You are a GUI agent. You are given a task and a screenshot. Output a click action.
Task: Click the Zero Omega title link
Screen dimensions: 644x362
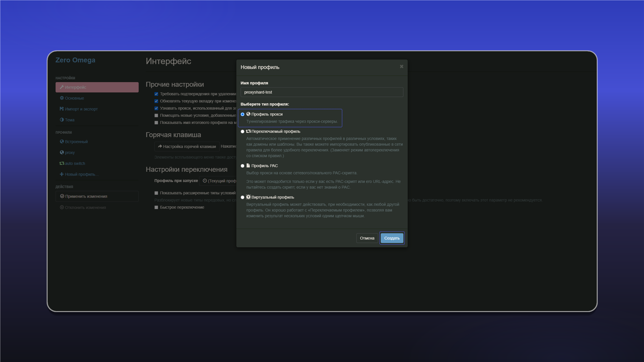tap(75, 60)
